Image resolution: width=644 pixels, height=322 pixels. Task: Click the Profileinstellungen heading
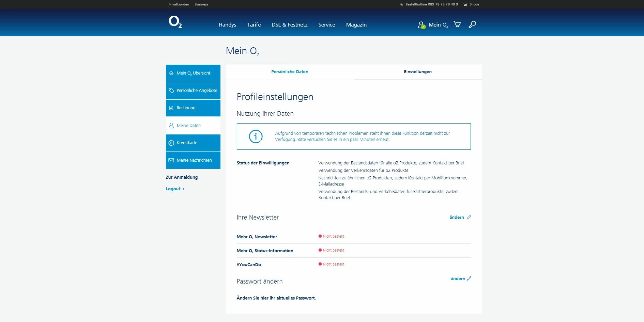pyautogui.click(x=275, y=97)
